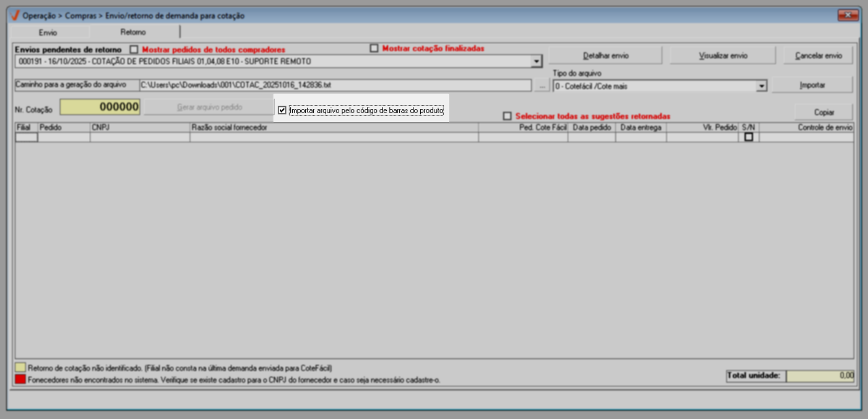This screenshot has height=419, width=868.
Task: Click the Retorno de cotação não identificado legend
Action: (x=180, y=368)
